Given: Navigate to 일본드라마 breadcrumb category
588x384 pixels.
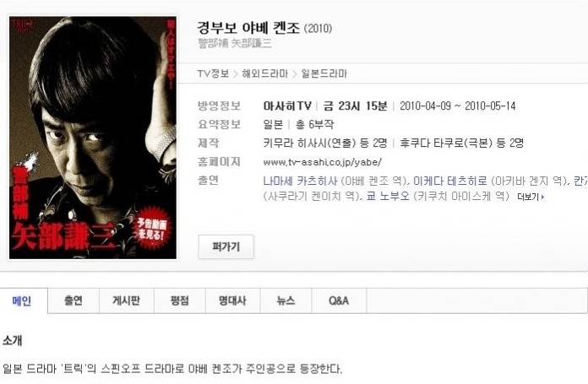Looking at the screenshot, I should coord(324,73).
